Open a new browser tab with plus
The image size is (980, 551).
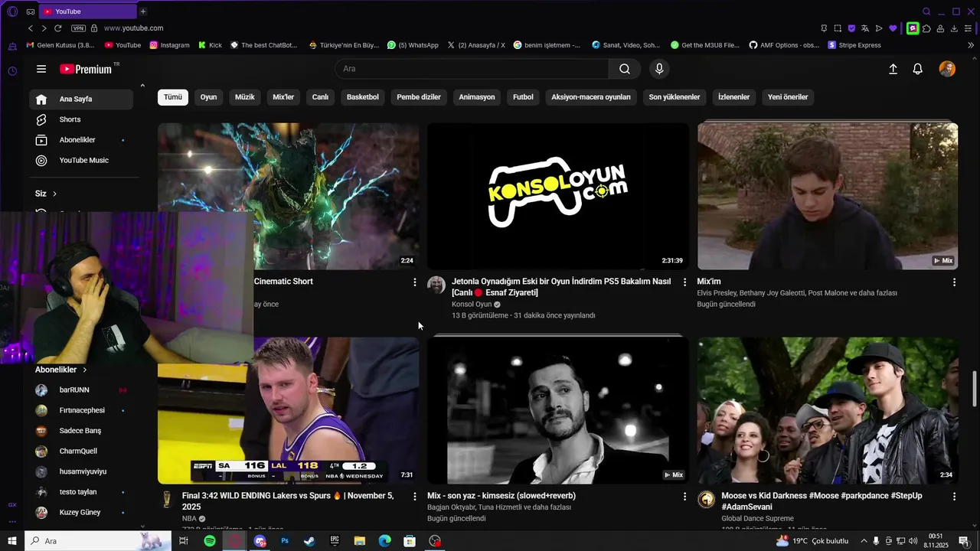click(142, 11)
